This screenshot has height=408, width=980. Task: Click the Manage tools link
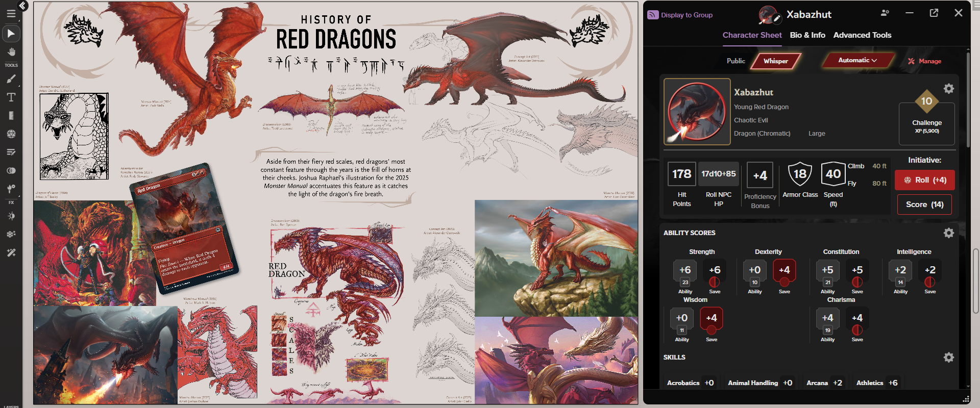(x=924, y=61)
